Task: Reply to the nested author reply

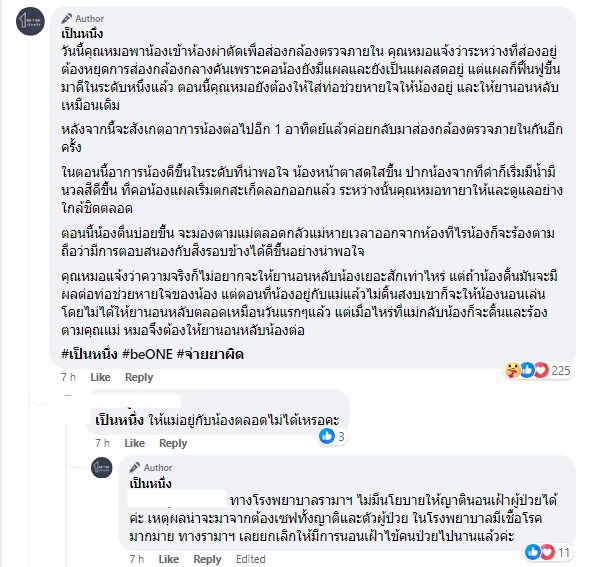Action: pos(207,559)
